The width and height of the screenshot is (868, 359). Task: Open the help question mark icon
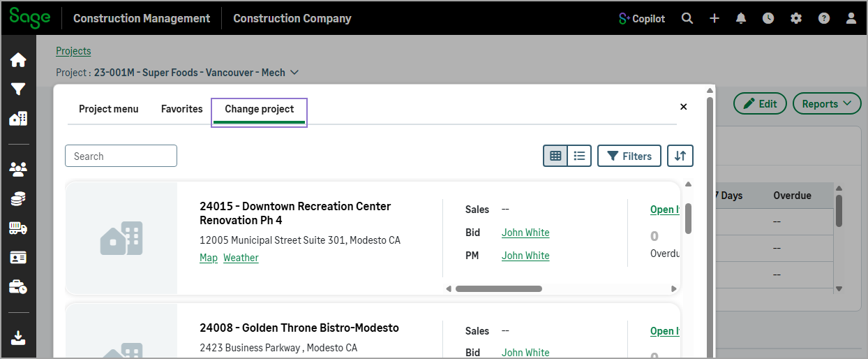pos(824,19)
